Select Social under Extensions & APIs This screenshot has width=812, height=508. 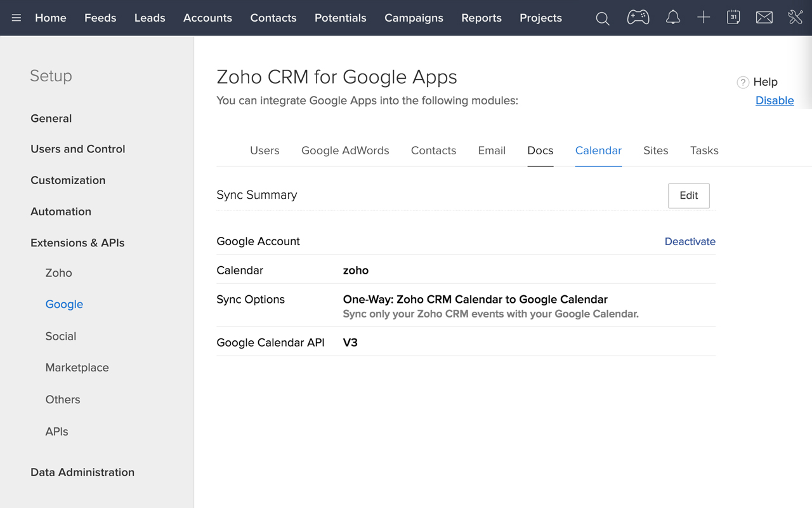click(x=61, y=336)
